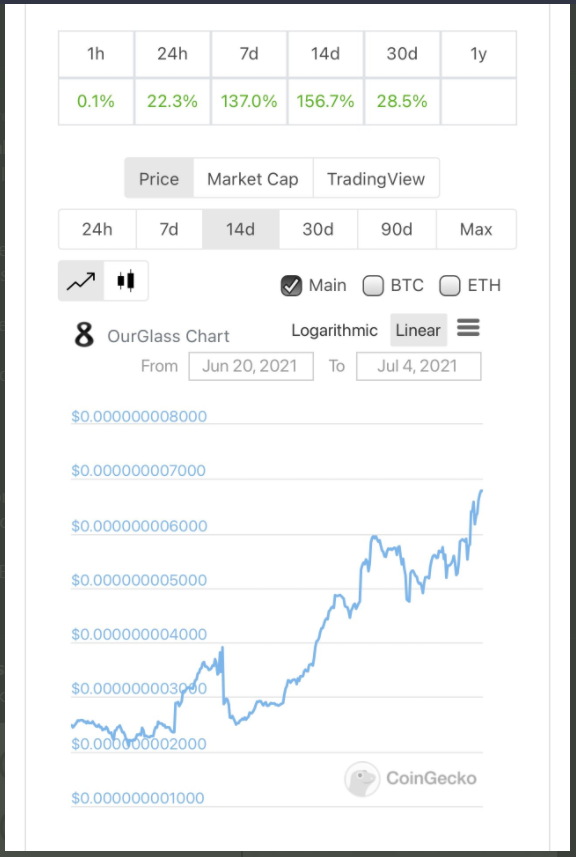Image resolution: width=576 pixels, height=857 pixels.
Task: Show the Max chart range
Action: 476,229
